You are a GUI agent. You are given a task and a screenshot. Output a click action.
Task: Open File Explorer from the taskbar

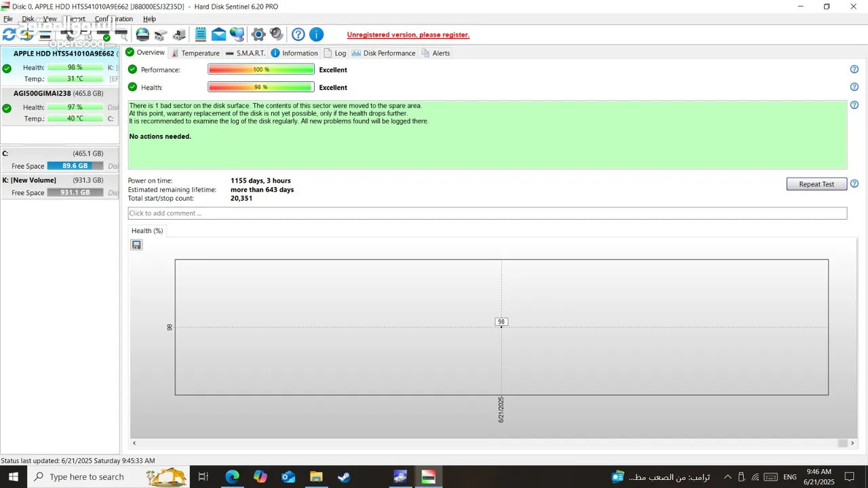pyautogui.click(x=316, y=476)
